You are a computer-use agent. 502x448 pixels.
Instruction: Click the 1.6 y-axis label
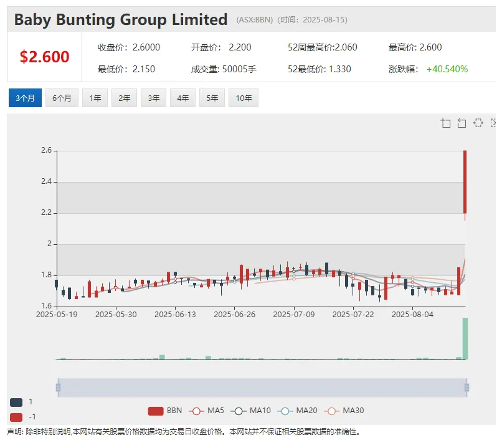coord(47,306)
